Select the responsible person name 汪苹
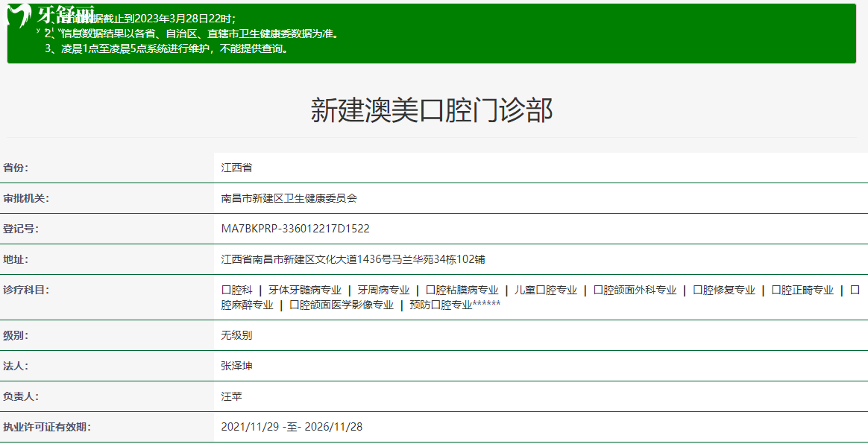This screenshot has width=868, height=444. coord(231,396)
